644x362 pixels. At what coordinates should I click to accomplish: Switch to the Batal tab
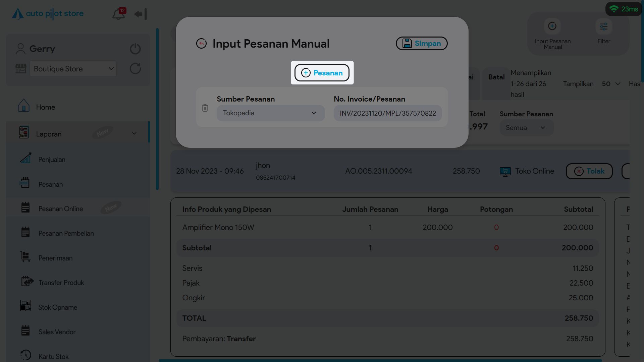coord(496,77)
